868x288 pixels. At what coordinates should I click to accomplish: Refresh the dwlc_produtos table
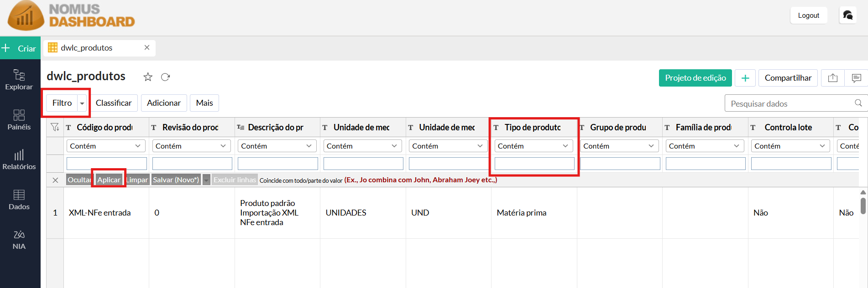pos(165,77)
